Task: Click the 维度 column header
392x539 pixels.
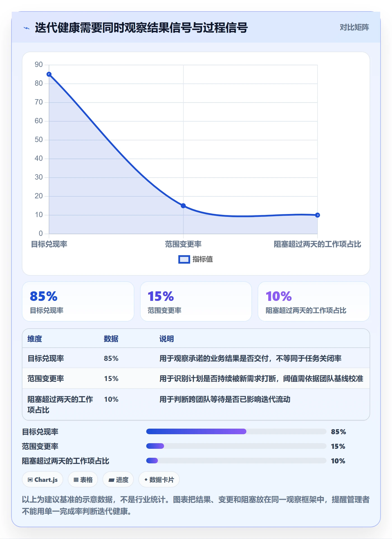Action: tap(35, 339)
